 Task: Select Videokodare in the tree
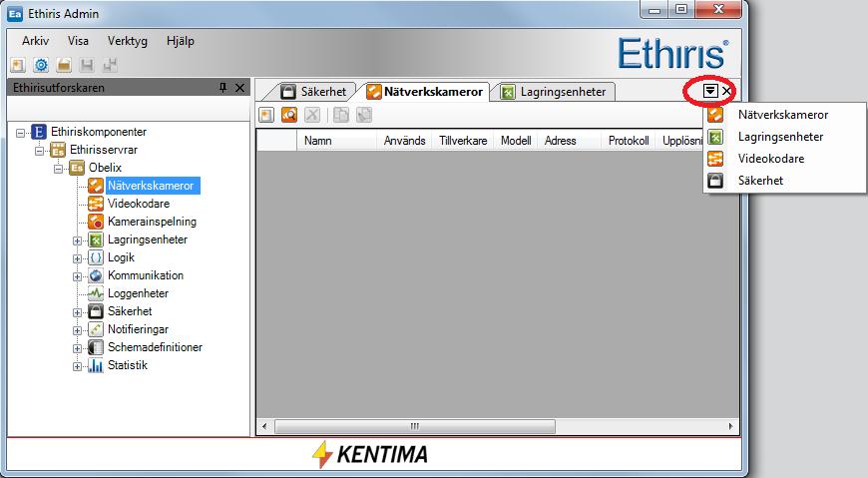(139, 204)
